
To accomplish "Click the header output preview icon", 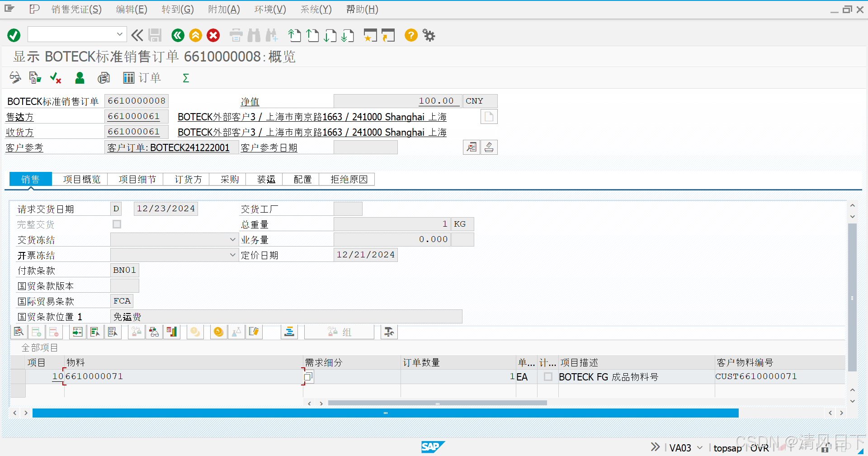I will coord(104,78).
